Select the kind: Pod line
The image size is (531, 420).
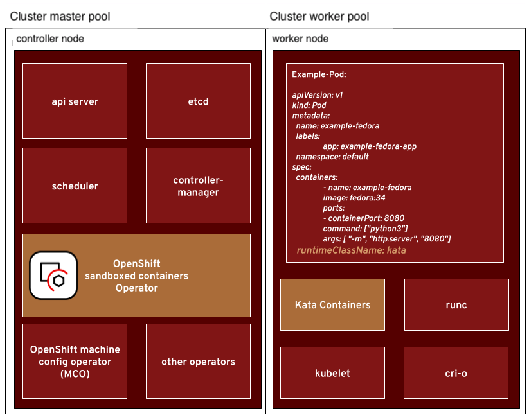(x=309, y=105)
